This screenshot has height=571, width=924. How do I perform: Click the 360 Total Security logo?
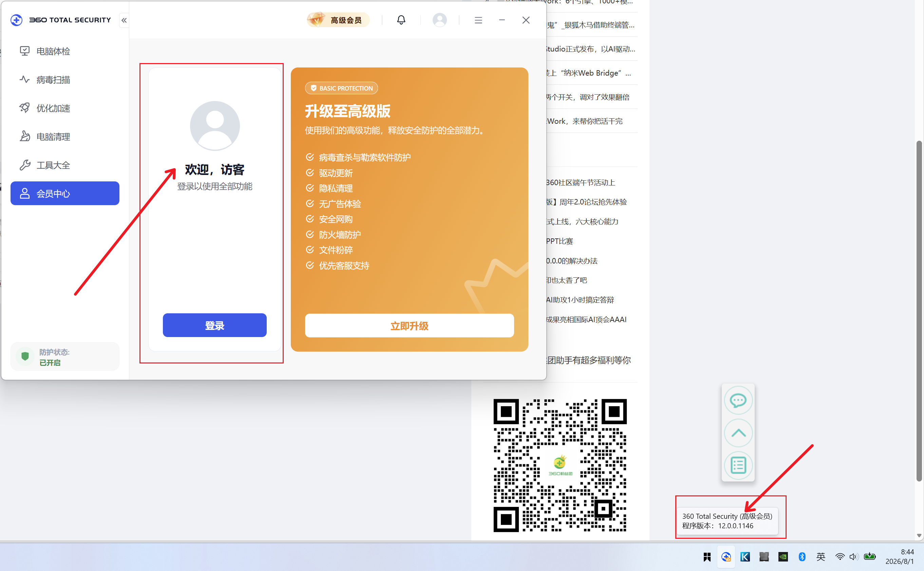61,20
